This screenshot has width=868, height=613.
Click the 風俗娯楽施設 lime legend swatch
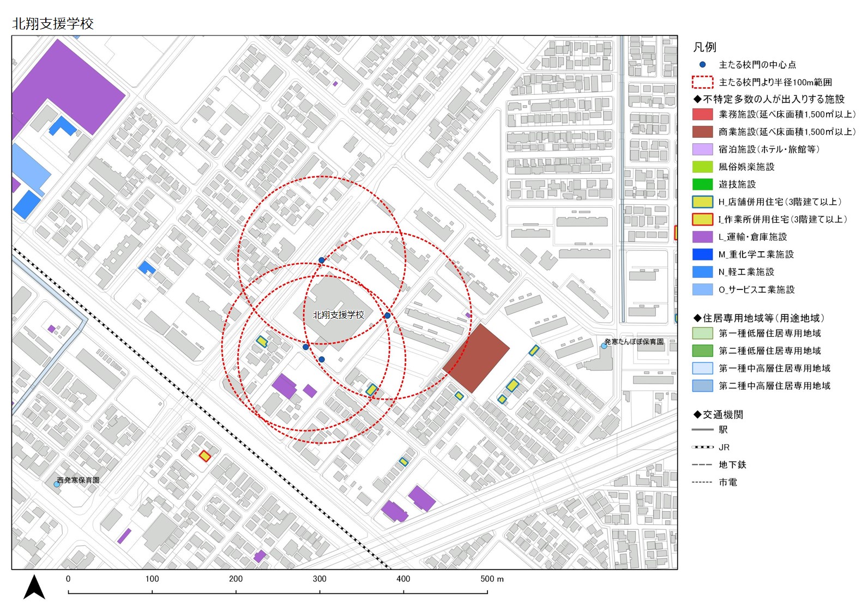(x=702, y=167)
